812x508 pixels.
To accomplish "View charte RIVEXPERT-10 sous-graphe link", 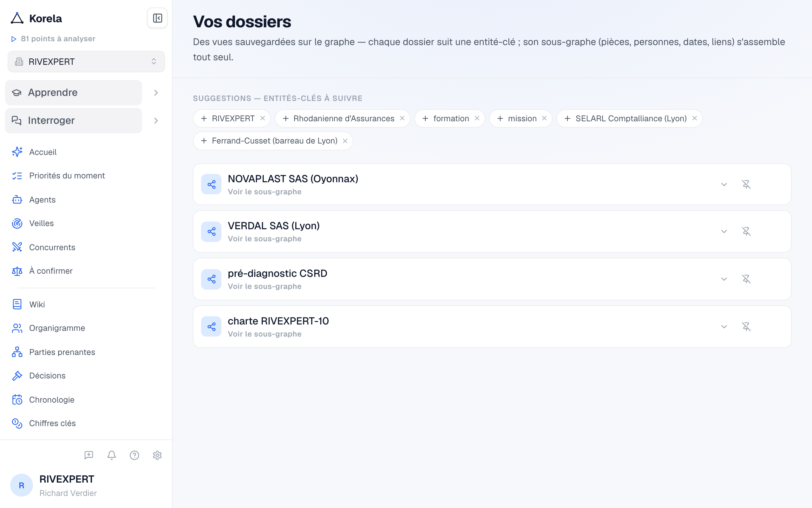I will (265, 334).
